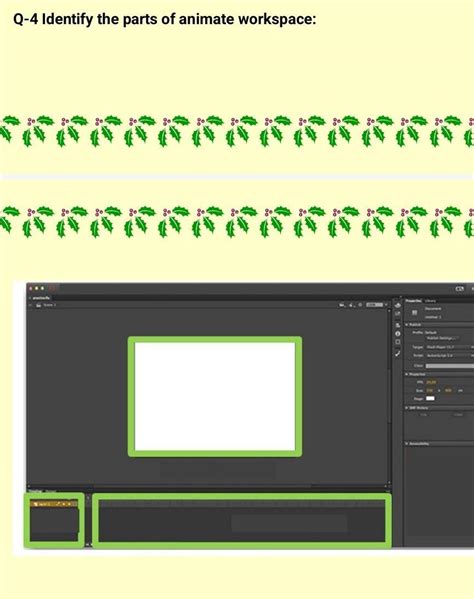
Task: Open the Timeline panel tab
Action: pyautogui.click(x=35, y=491)
